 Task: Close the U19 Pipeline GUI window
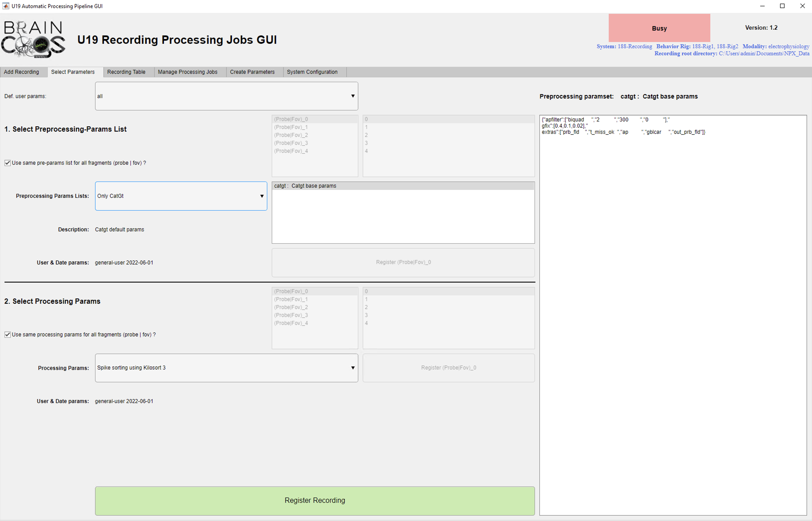802,6
